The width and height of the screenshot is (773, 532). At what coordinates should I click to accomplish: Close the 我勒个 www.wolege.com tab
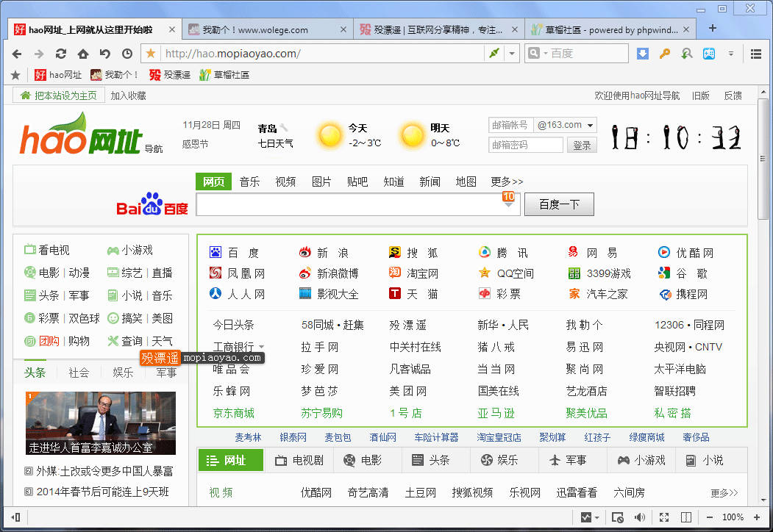(x=343, y=29)
